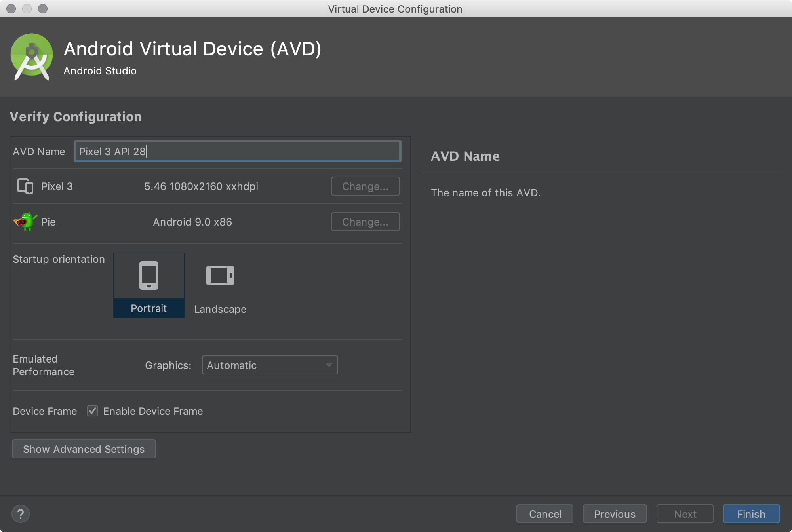
Task: Click Change button next to Pixel 3
Action: pyautogui.click(x=365, y=186)
